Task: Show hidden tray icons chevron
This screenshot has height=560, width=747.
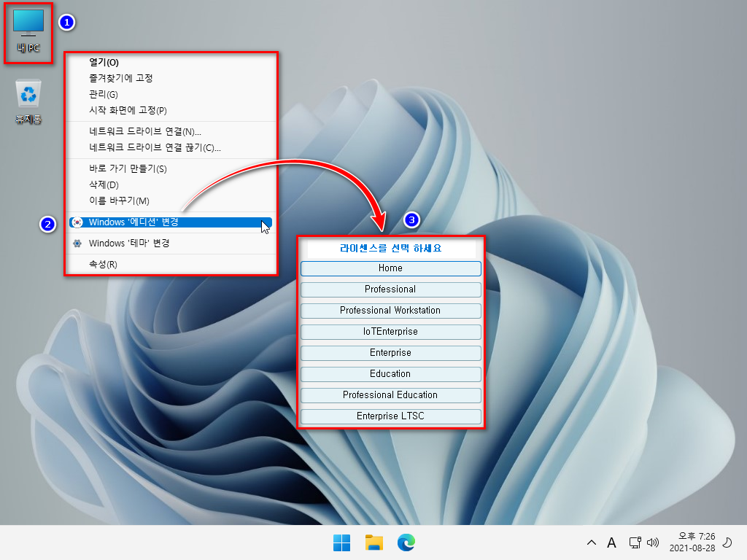Action: [x=591, y=542]
